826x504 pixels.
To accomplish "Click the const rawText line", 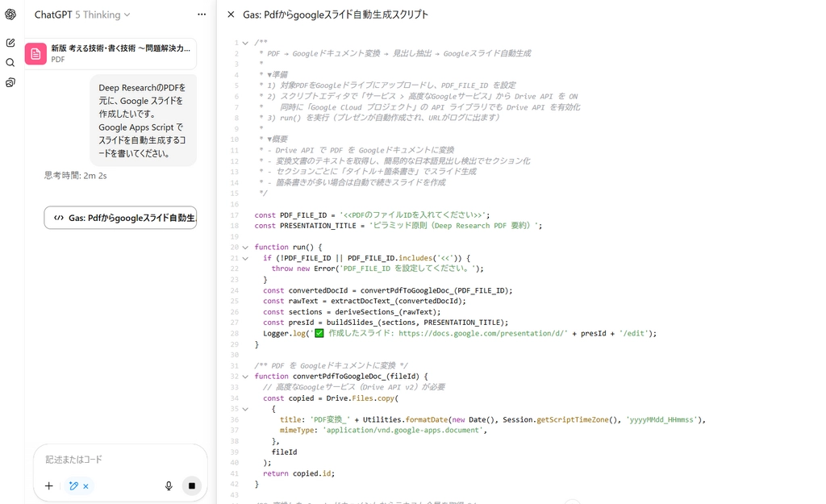I will pyautogui.click(x=365, y=302).
